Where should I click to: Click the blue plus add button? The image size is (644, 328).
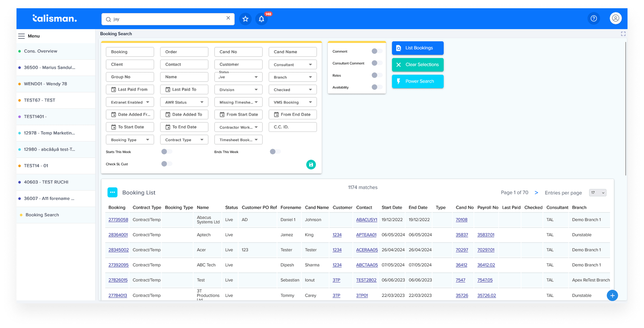pyautogui.click(x=612, y=295)
